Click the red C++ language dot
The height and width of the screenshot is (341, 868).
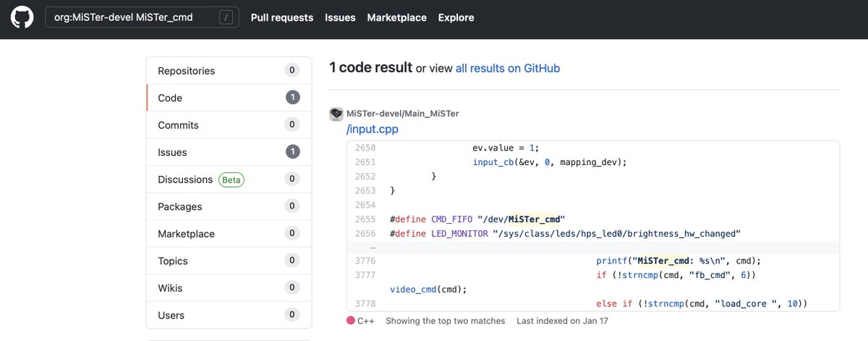click(351, 320)
